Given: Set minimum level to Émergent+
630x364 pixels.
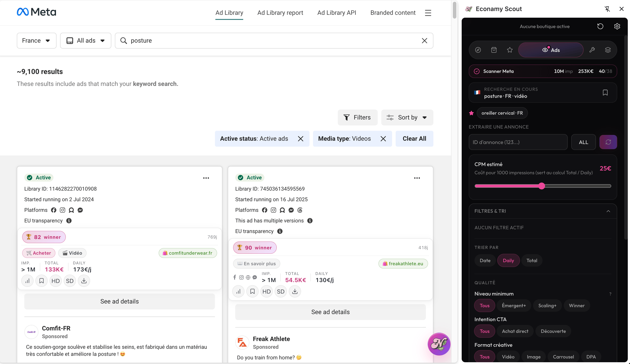Looking at the screenshot, I should (x=514, y=306).
